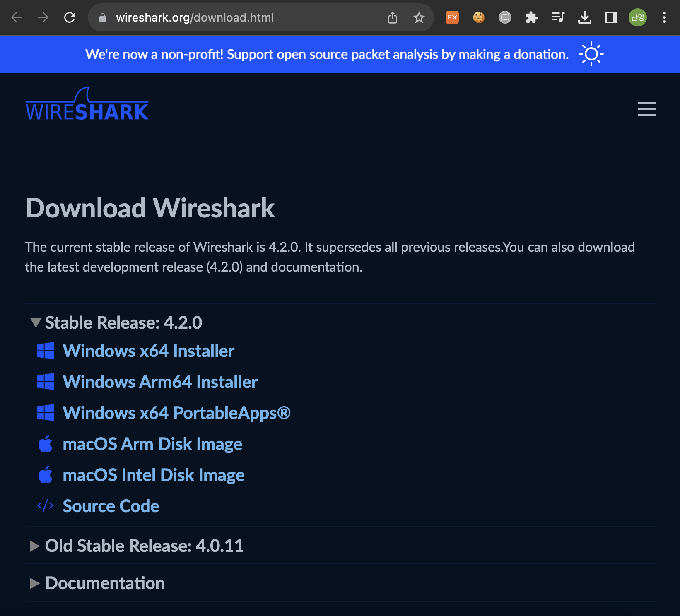
Task: Open the puzzle-piece Extensions menu
Action: pyautogui.click(x=532, y=17)
